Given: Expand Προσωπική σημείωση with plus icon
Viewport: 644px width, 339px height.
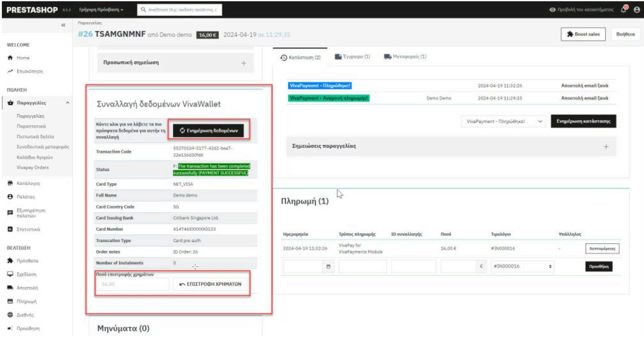Looking at the screenshot, I should (244, 63).
